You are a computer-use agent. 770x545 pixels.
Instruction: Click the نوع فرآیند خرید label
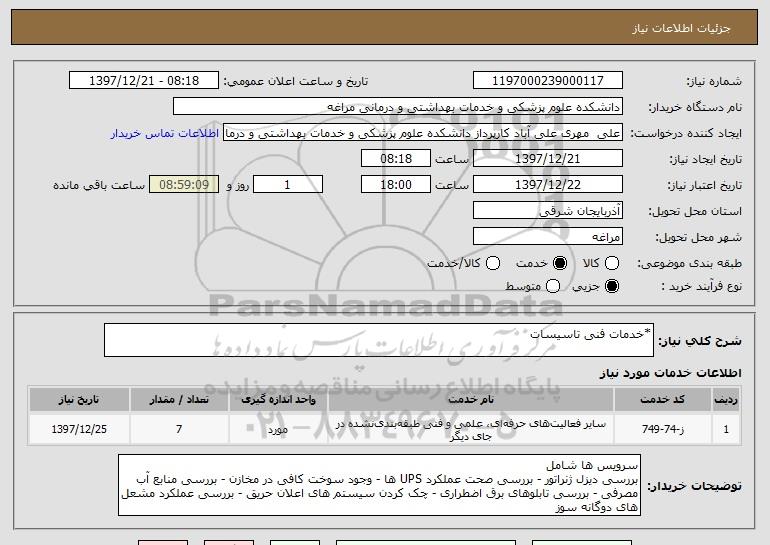702,286
